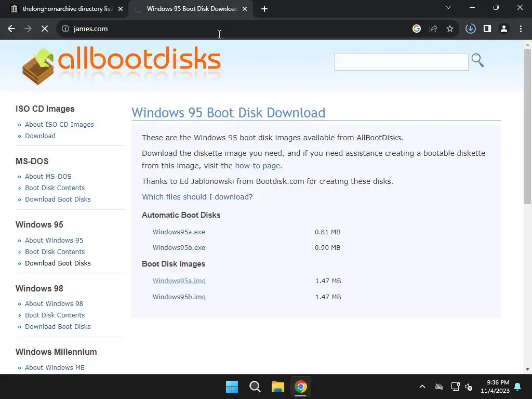532x399 pixels.
Task: Open Windows 98 Boot Disk Contents
Action: (55, 315)
